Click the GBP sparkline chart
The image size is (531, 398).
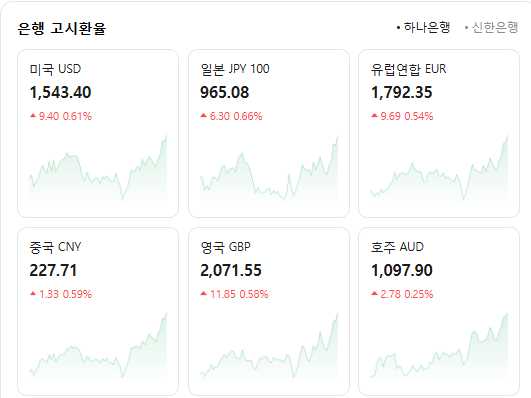[269, 345]
